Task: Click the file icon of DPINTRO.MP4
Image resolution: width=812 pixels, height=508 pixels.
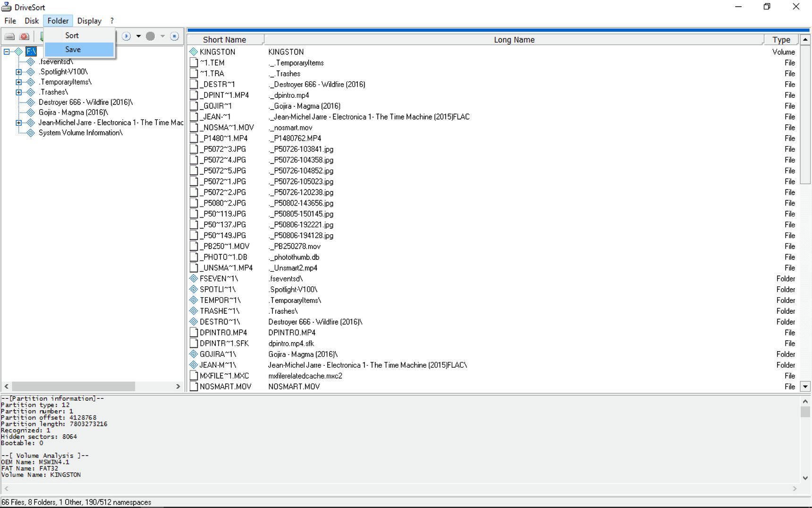Action: [194, 333]
